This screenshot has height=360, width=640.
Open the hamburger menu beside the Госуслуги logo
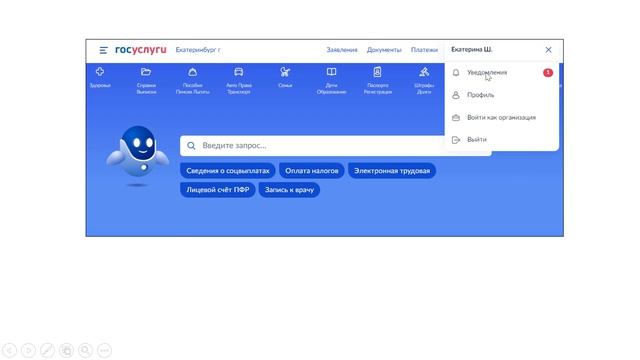103,50
